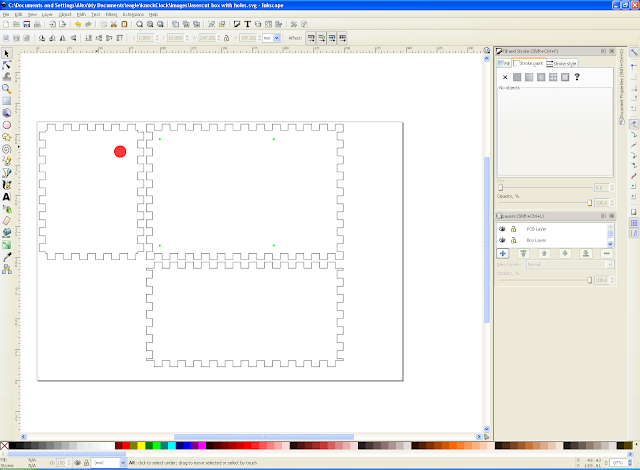Add a new layer with plus button

tap(502, 254)
